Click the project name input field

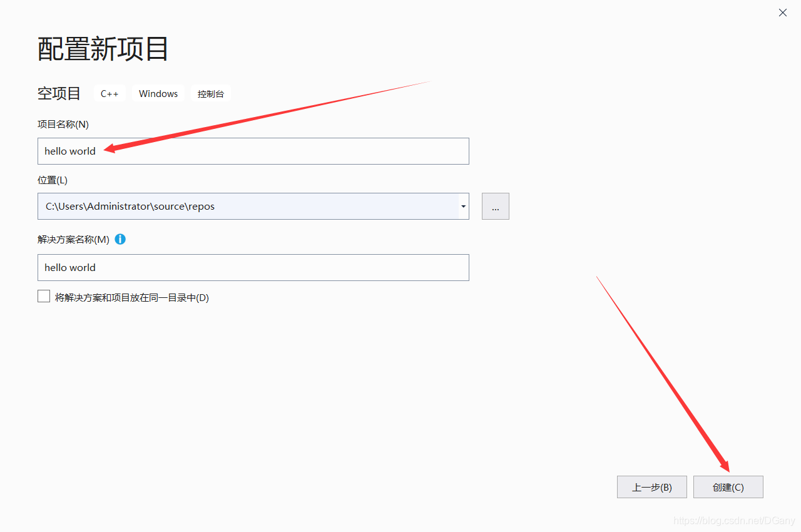click(253, 151)
